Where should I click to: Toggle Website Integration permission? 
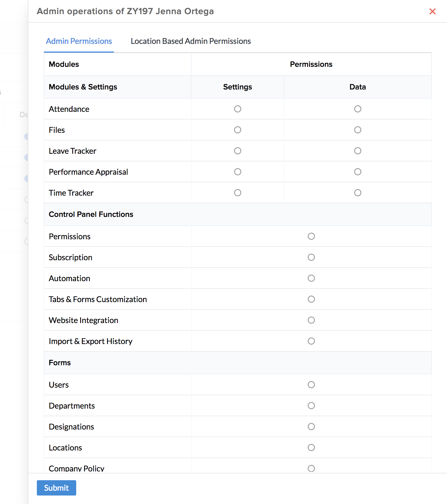coord(311,320)
